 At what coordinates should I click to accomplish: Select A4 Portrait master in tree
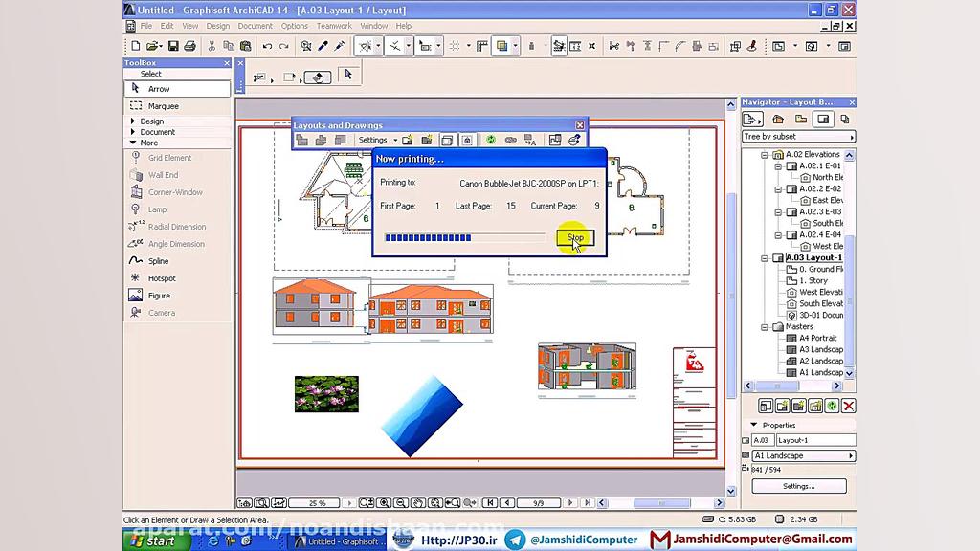(817, 338)
